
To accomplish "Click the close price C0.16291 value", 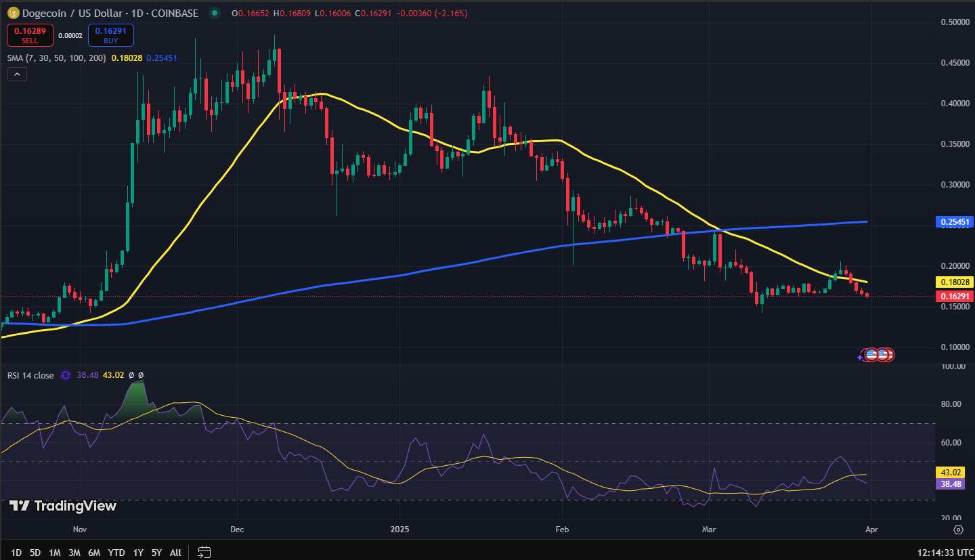I will pos(374,13).
